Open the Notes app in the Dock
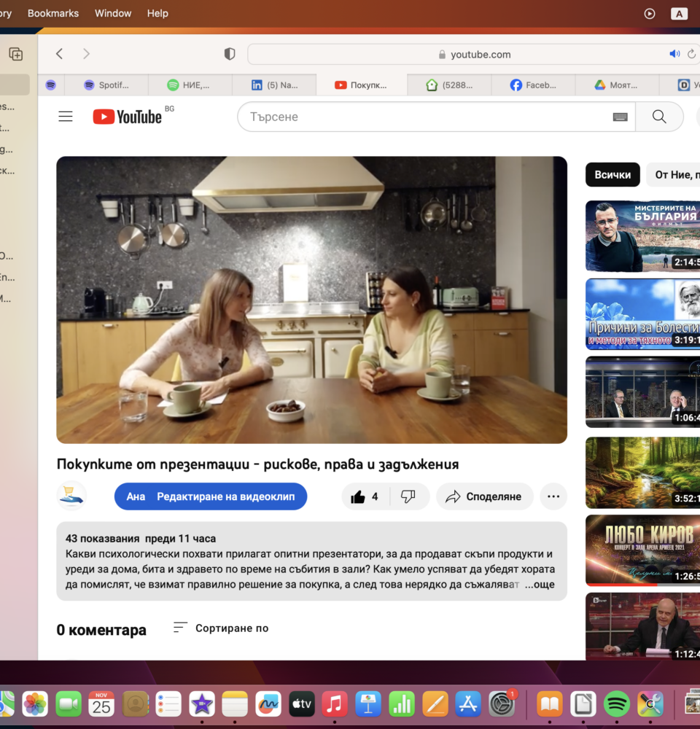 (x=235, y=704)
